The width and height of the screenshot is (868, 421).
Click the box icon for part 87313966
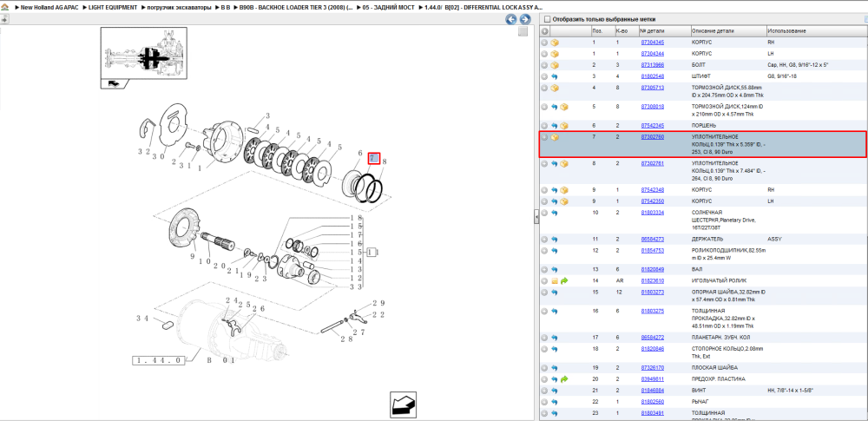click(555, 65)
